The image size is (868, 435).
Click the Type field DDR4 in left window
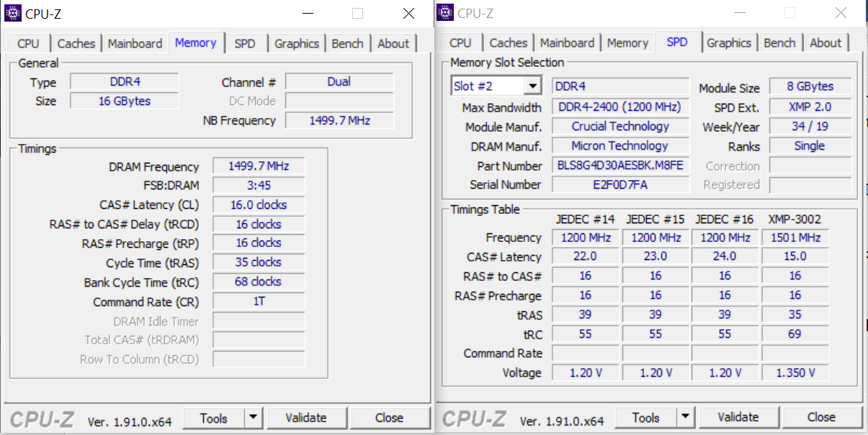tap(124, 82)
